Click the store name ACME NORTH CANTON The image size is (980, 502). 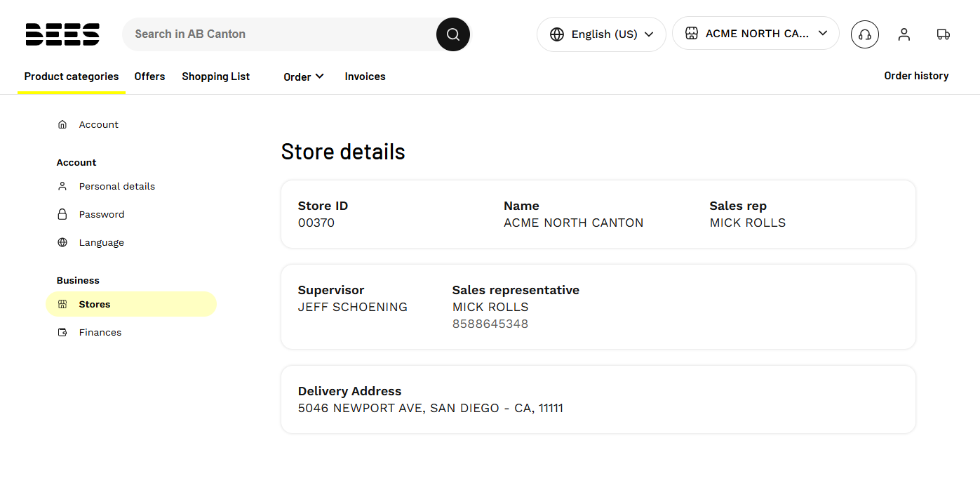(574, 223)
